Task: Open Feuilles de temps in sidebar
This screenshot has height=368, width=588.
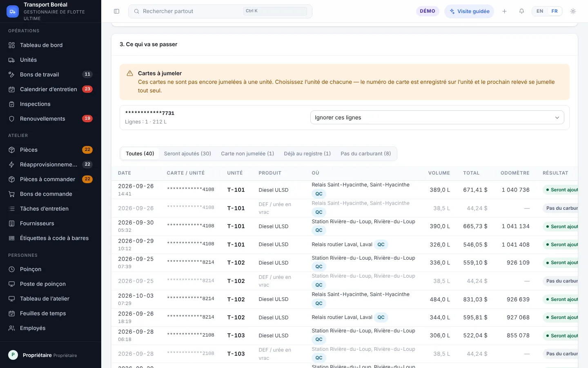Action: (51, 313)
